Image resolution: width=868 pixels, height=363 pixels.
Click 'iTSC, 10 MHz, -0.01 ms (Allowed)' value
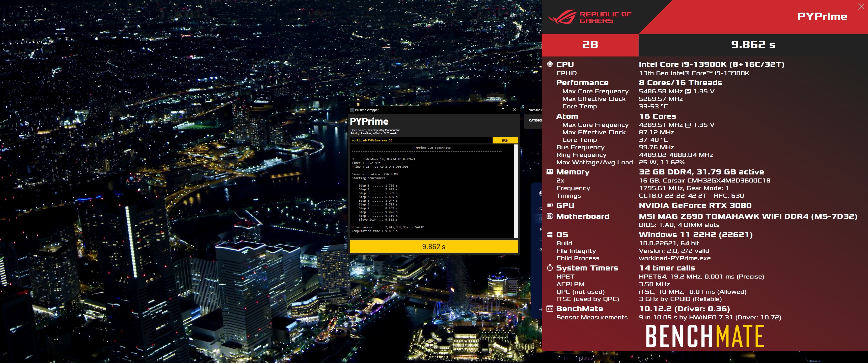(692, 292)
